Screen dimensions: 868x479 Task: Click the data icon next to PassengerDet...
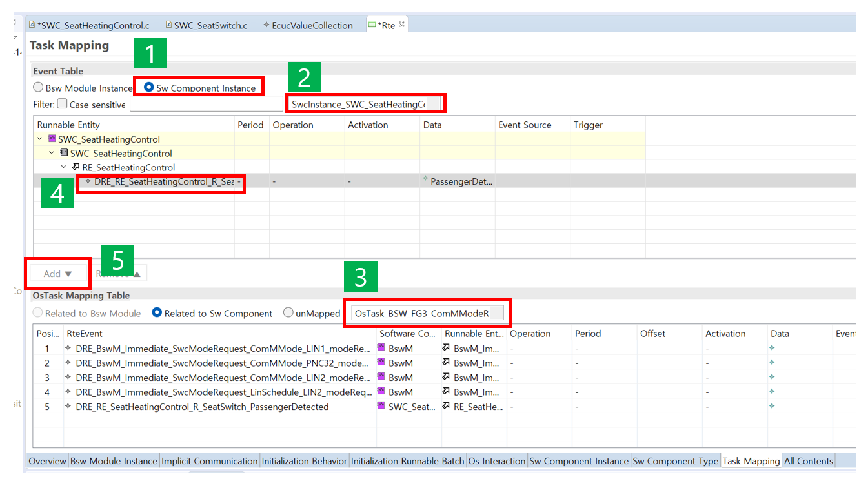(x=426, y=179)
